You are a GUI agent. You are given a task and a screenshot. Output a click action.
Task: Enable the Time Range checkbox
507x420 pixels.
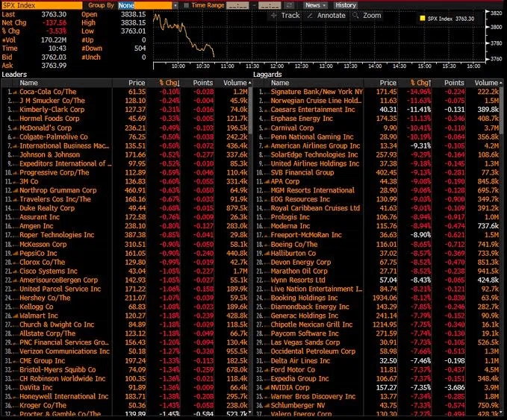[186, 5]
